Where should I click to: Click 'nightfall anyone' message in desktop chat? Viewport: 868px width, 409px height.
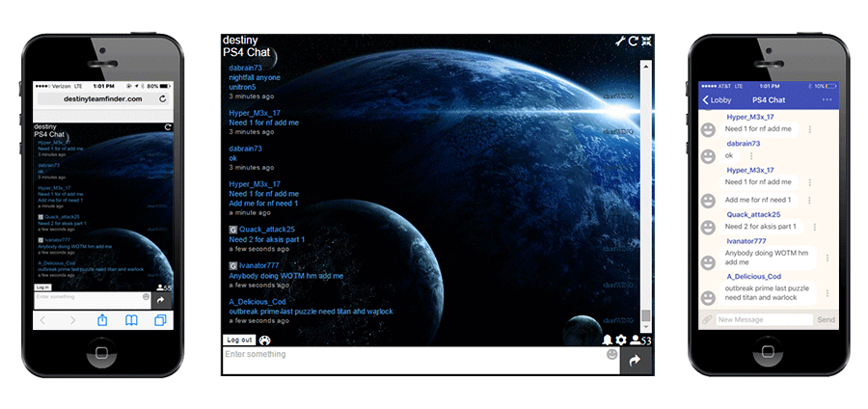click(255, 77)
